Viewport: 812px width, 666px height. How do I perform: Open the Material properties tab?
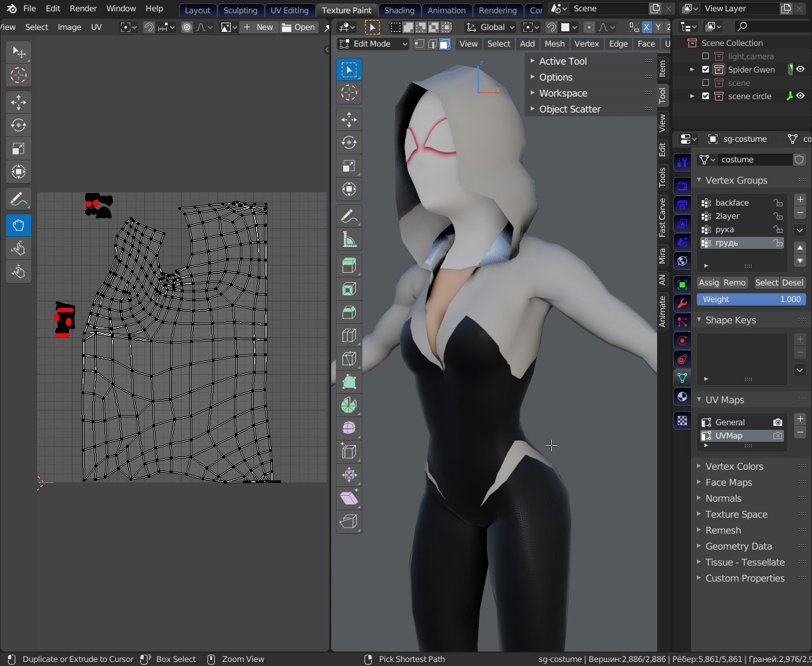tap(682, 397)
